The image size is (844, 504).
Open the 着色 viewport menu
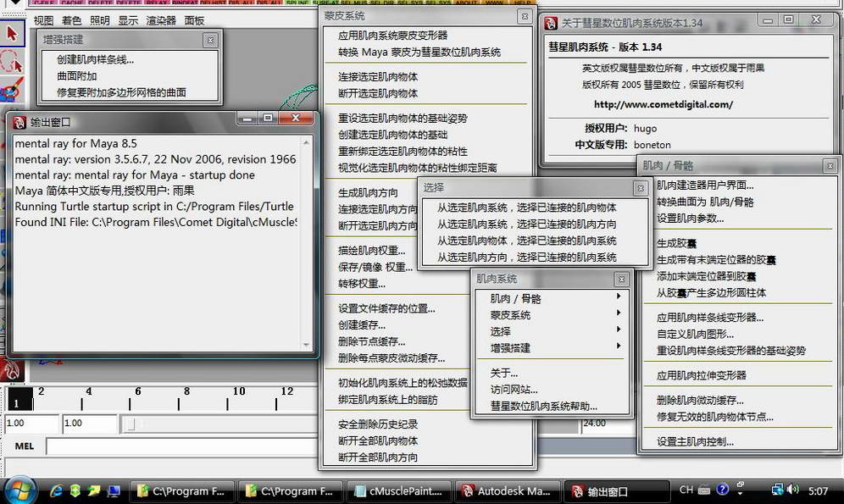71,20
